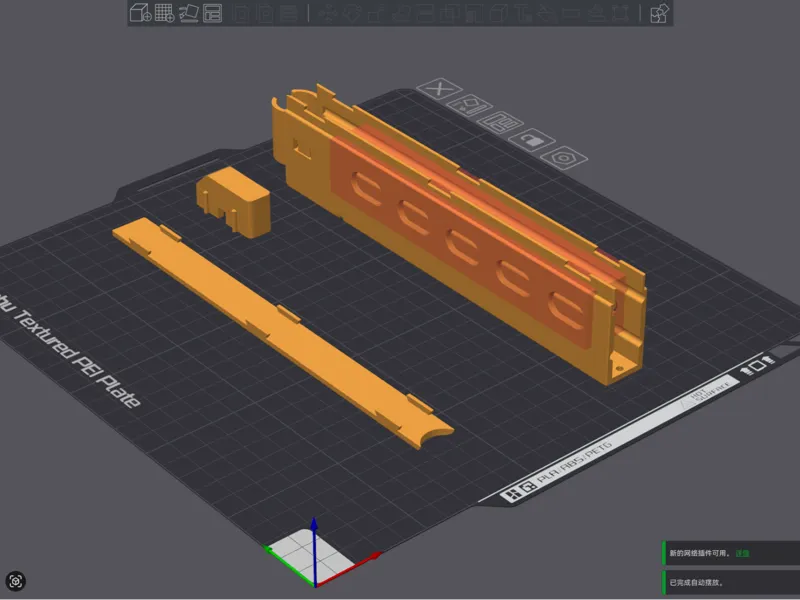Select the large orange rail with oval slots

(x=459, y=235)
